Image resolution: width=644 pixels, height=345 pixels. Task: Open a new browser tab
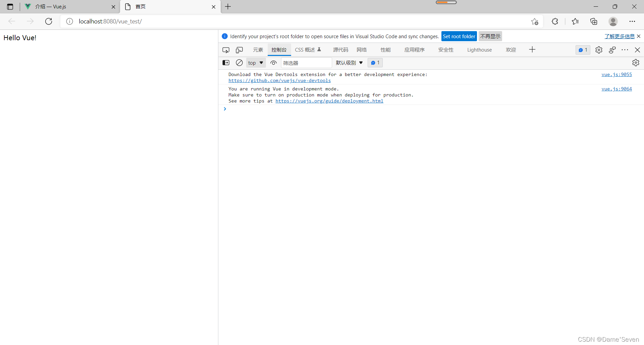[228, 7]
